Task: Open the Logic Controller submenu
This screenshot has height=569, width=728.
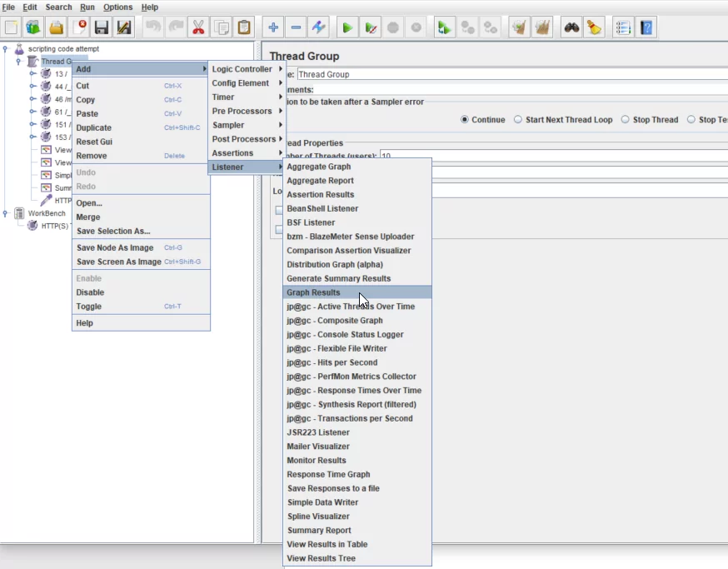Action: tap(247, 69)
